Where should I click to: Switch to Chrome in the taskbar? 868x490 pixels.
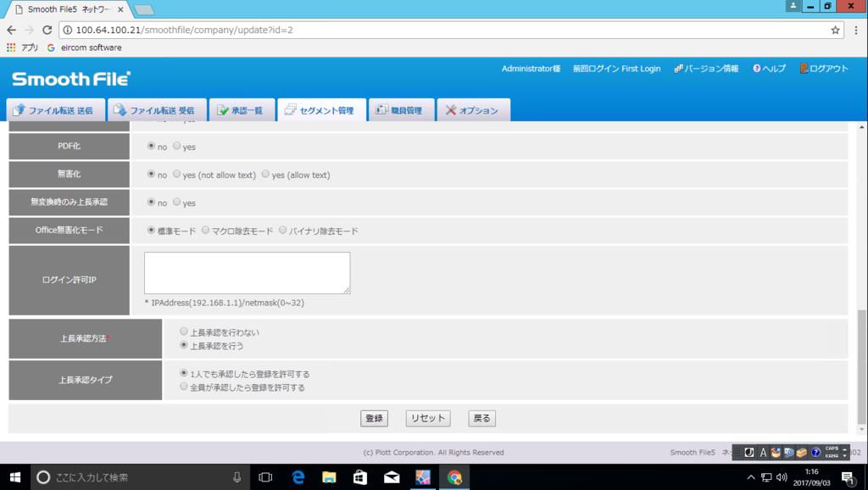[454, 477]
